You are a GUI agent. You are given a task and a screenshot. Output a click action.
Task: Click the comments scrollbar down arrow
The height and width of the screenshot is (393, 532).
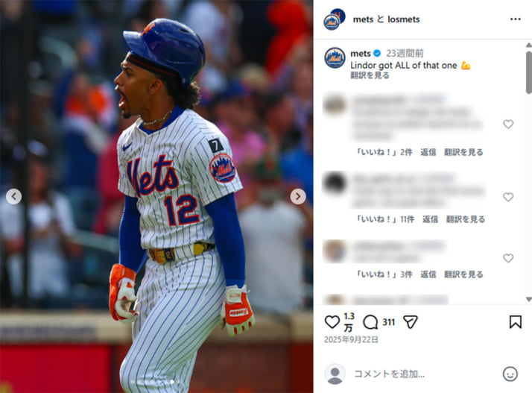pos(528,299)
